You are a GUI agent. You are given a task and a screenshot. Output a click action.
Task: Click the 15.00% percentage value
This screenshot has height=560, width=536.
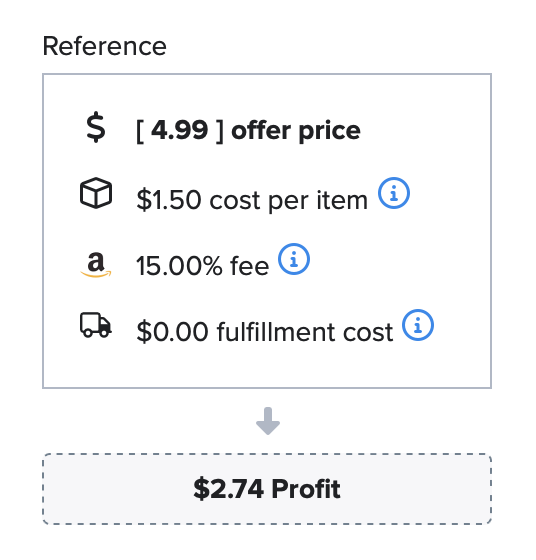click(x=179, y=266)
